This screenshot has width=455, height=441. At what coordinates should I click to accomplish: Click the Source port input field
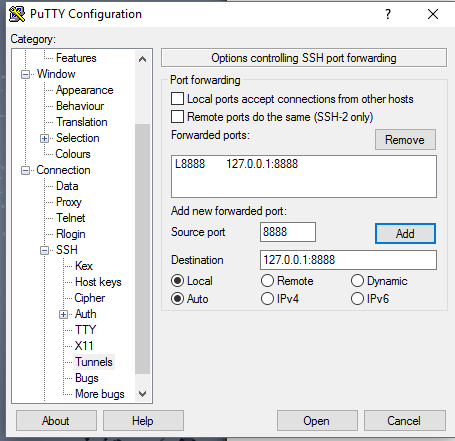[288, 232]
